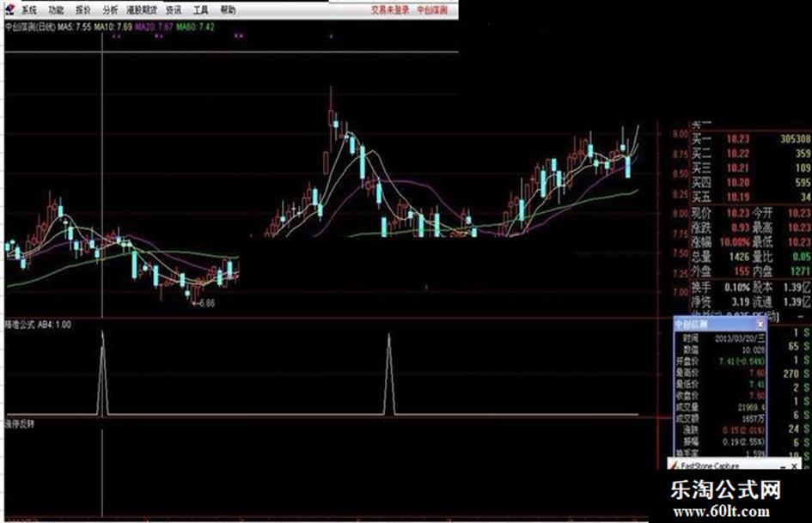
Task: Open the 帮助 menu
Action: point(228,9)
